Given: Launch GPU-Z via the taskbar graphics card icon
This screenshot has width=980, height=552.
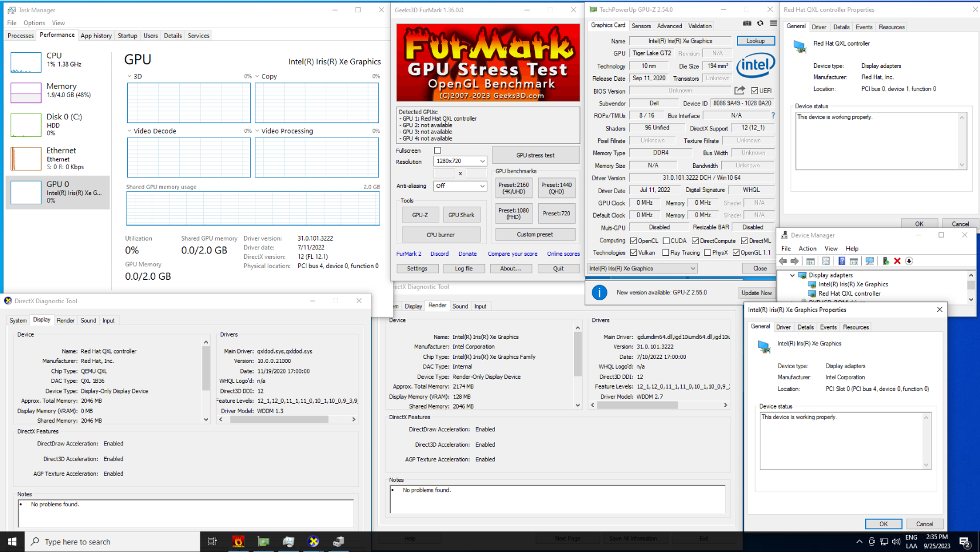Looking at the screenshot, I should coord(263,541).
